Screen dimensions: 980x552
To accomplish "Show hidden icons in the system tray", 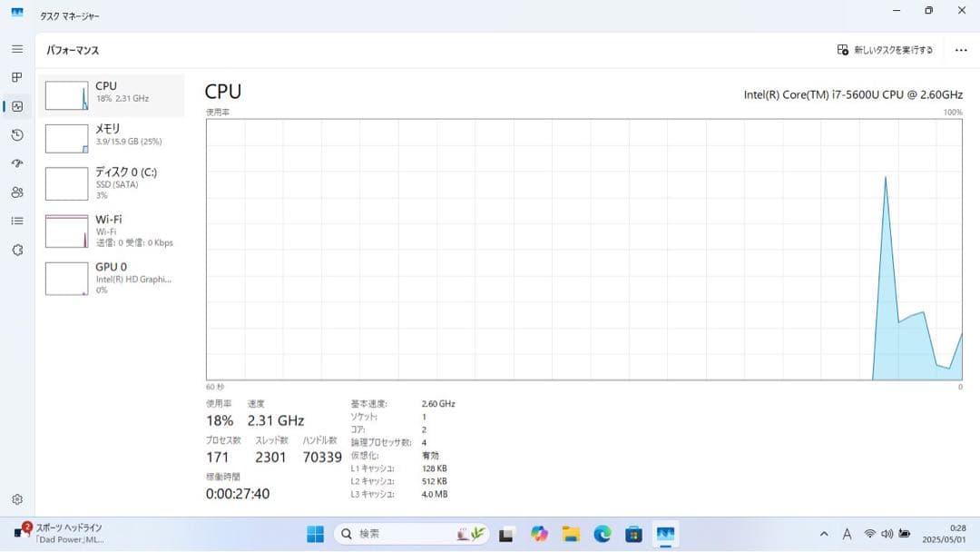I will click(x=824, y=534).
